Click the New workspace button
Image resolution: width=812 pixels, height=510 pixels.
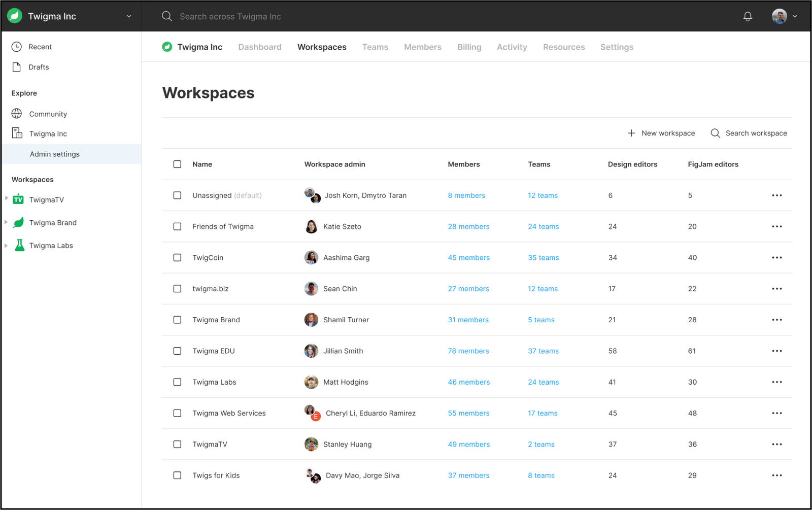[x=661, y=133]
